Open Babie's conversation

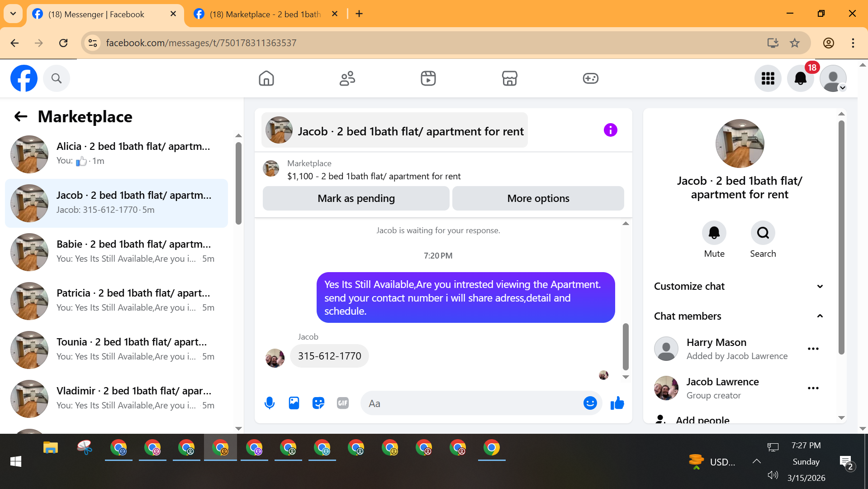click(x=117, y=252)
